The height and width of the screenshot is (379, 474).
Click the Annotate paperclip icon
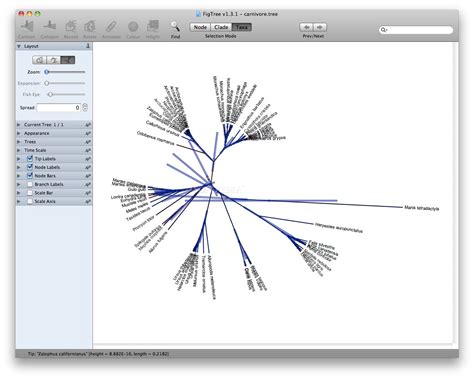point(111,26)
